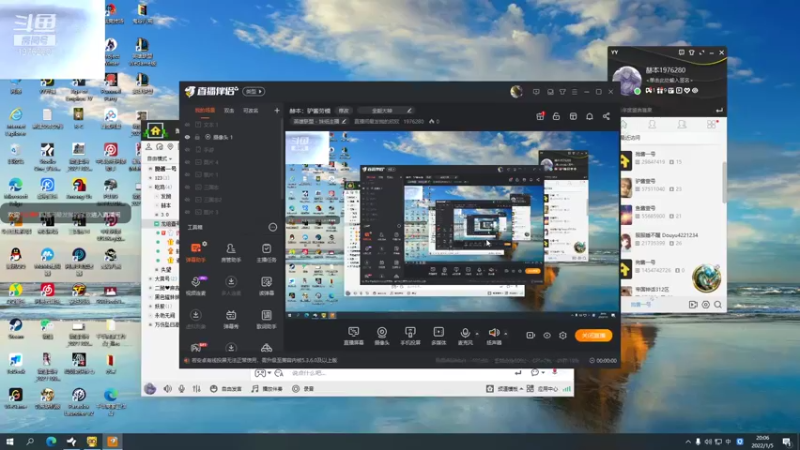
Task: Select the third scene tab
Action: [x=251, y=110]
